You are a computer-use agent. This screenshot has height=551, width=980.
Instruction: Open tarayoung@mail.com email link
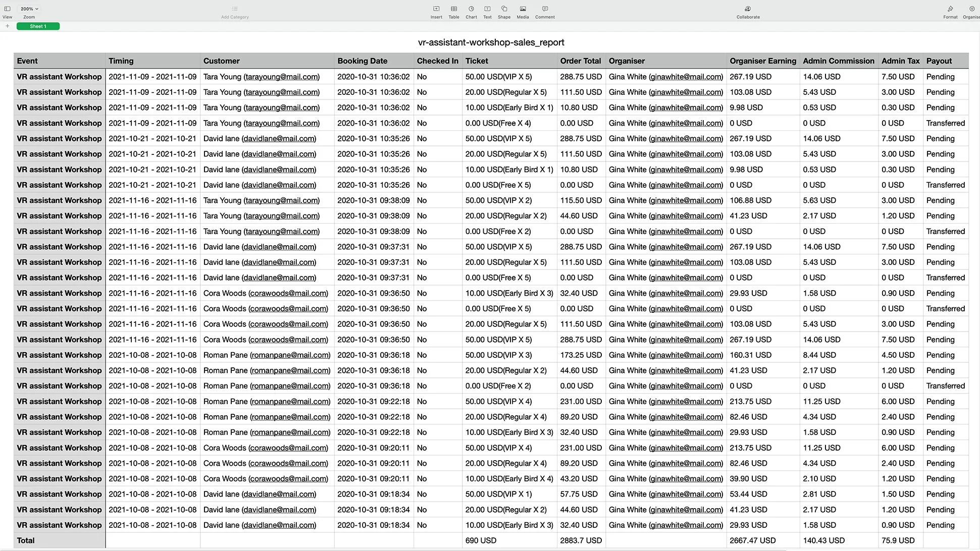(x=281, y=77)
